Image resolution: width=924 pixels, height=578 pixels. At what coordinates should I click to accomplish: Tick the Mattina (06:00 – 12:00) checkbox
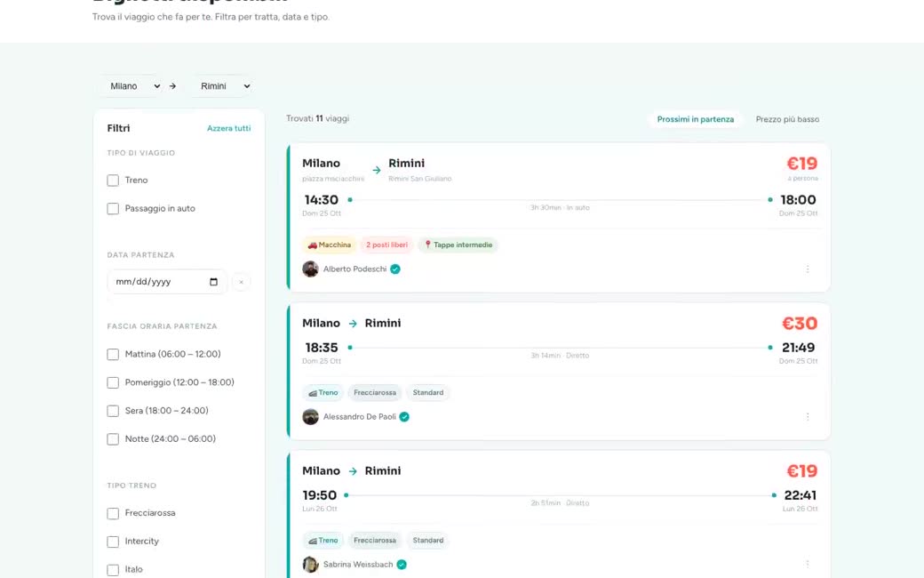113,355
